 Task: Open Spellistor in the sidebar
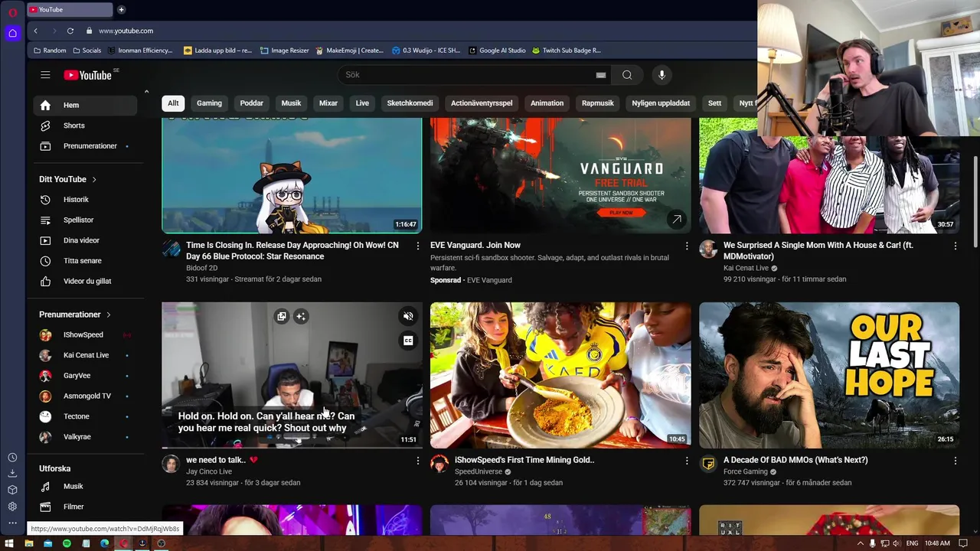85,220
